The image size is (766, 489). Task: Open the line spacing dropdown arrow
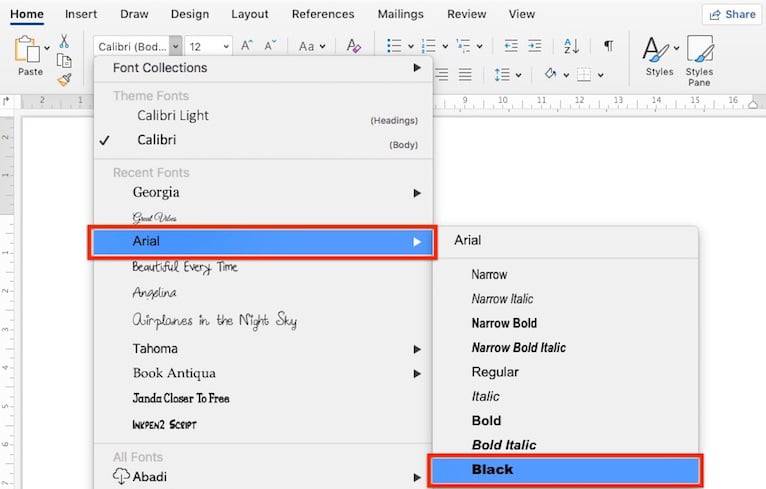[518, 75]
